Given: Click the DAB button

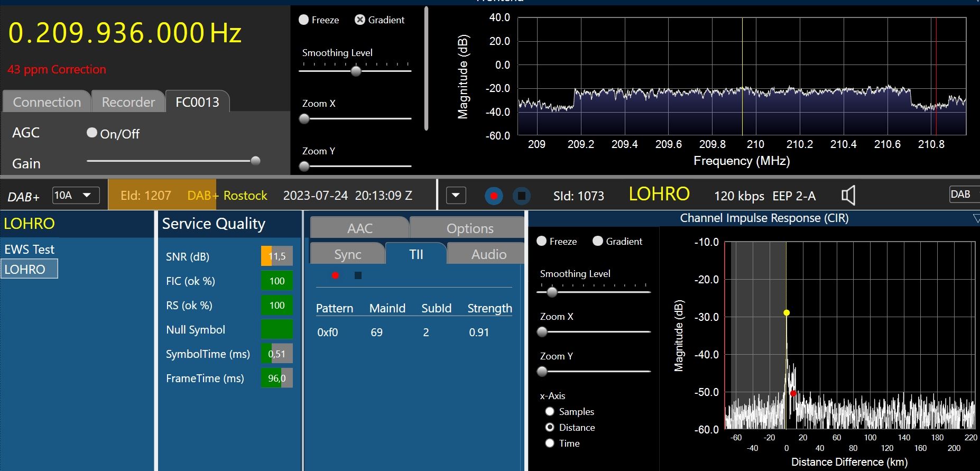Looking at the screenshot, I should click(960, 195).
